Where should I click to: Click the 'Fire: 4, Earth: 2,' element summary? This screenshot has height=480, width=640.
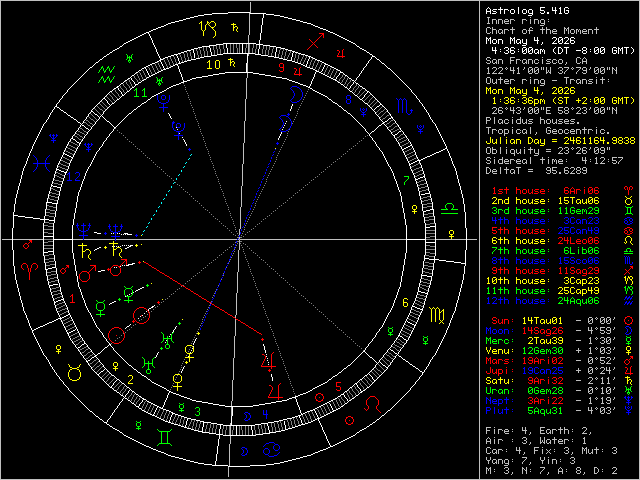tap(539, 431)
